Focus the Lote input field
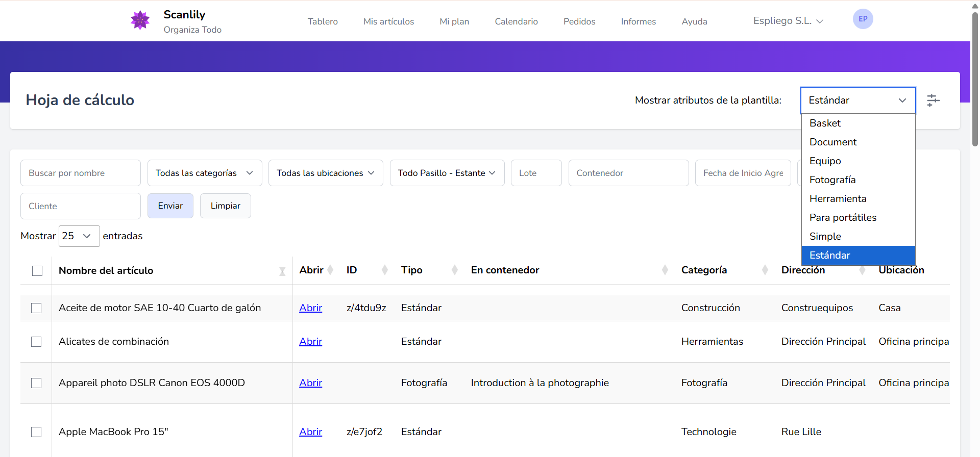The height and width of the screenshot is (457, 980). click(x=536, y=173)
